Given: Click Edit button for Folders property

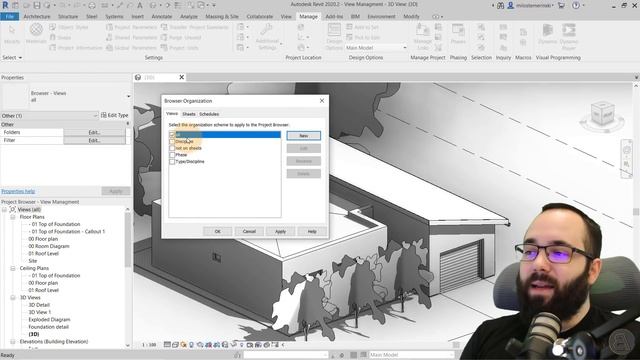Looking at the screenshot, I should (x=94, y=132).
